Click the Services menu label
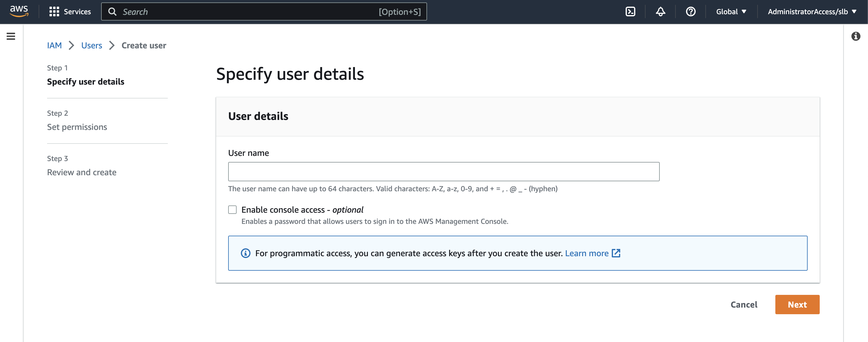This screenshot has height=342, width=868. (77, 12)
